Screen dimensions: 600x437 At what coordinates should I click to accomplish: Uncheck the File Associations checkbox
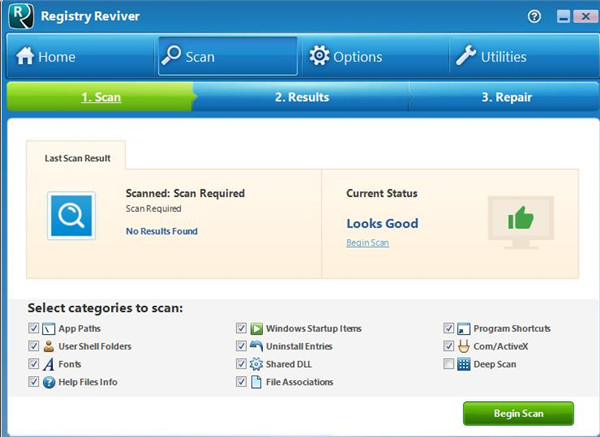click(241, 382)
